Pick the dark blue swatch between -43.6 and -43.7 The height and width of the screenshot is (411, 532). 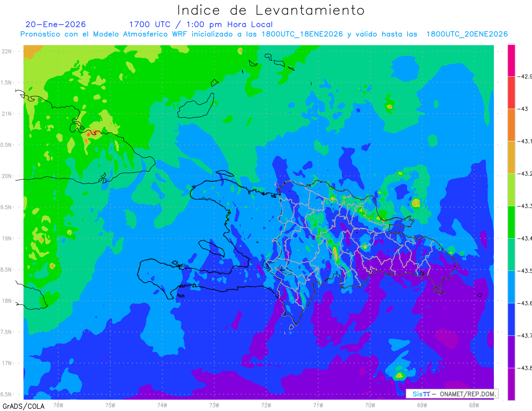(x=511, y=319)
